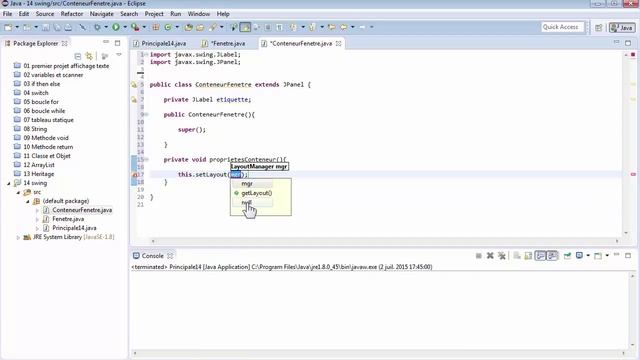Toggle code fold at line 15 method
This screenshot has height=360, width=640.
coord(147,160)
